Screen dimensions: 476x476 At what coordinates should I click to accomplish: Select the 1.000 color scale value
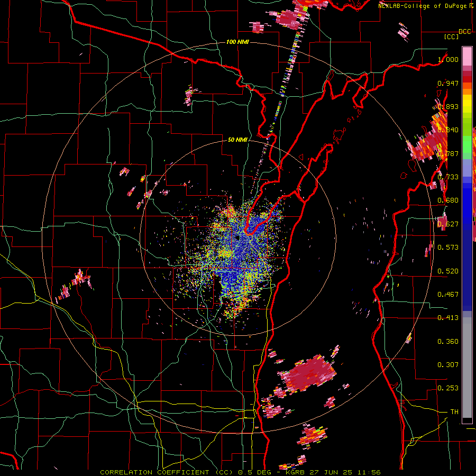[448, 59]
